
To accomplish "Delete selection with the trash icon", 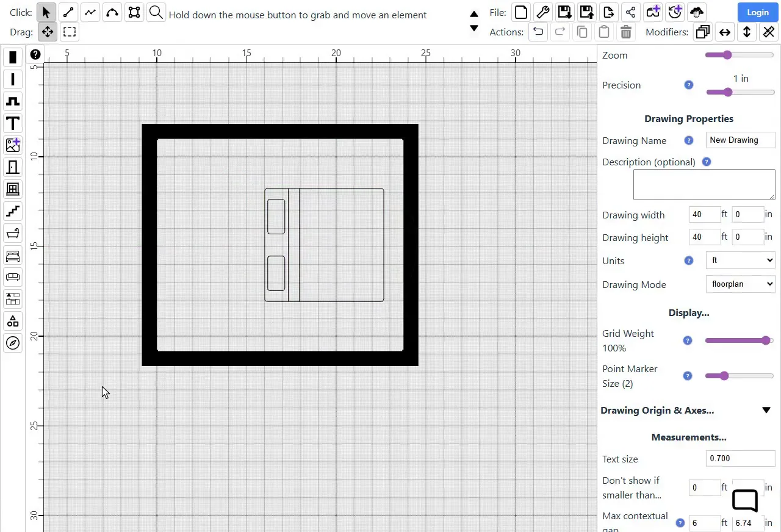I will [626, 32].
